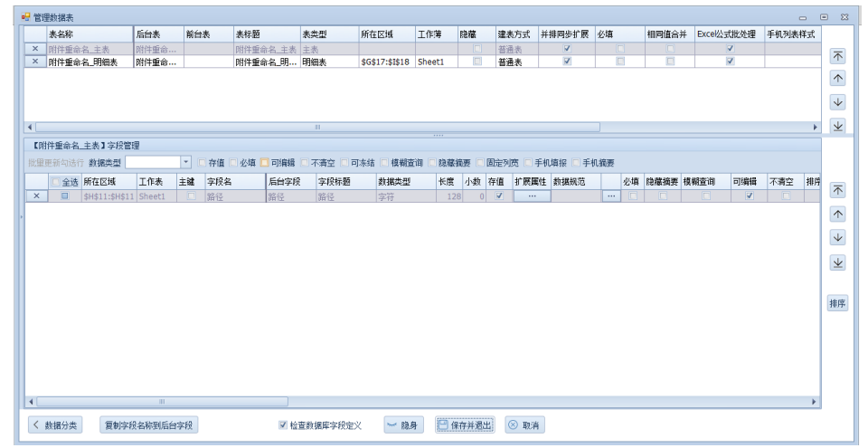This screenshot has width=868, height=448.
Task: Delete the 路径 field row
Action: pyautogui.click(x=35, y=195)
